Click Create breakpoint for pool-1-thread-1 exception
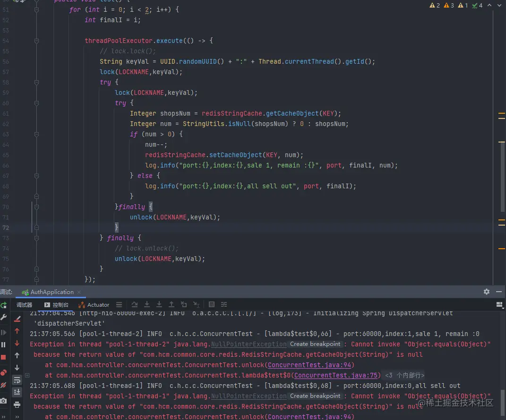 point(315,396)
